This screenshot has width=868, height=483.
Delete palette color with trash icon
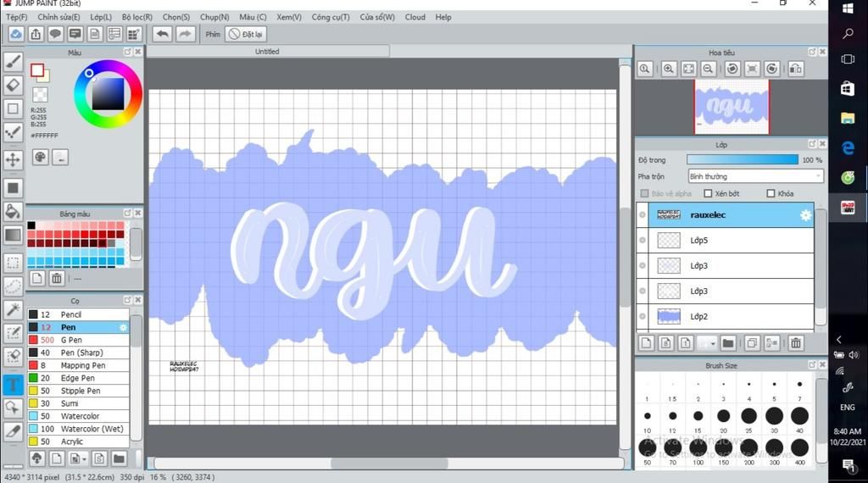tap(57, 278)
